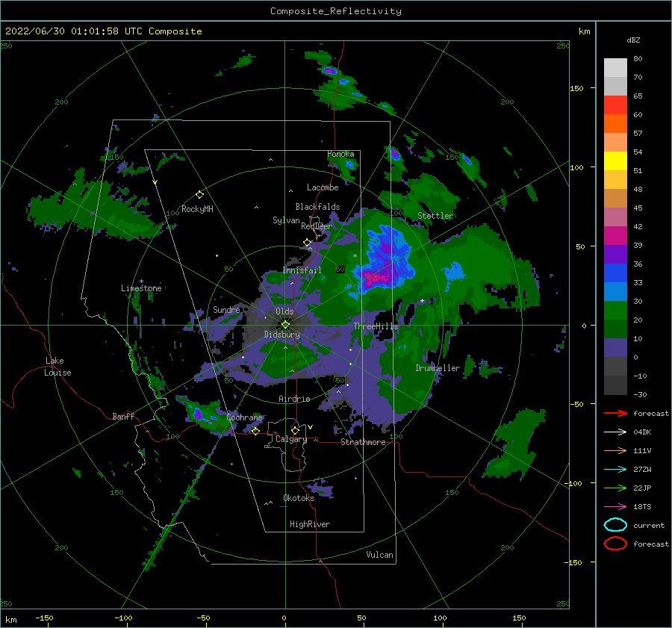Select the blue swatch below 36 dBZ
The image size is (672, 628).
[x=615, y=273]
